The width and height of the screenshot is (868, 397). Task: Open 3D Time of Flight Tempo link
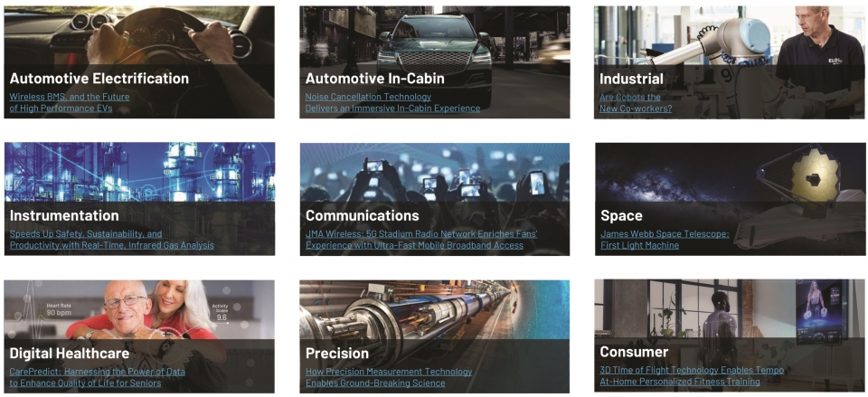(692, 376)
